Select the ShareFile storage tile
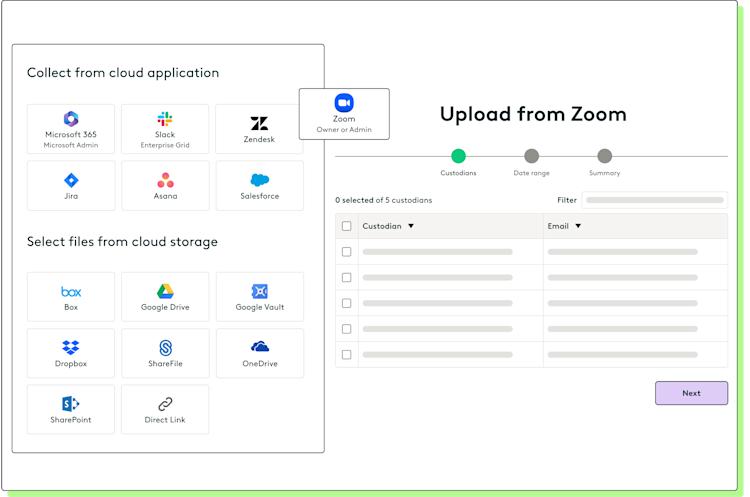This screenshot has height=497, width=750. pyautogui.click(x=165, y=353)
